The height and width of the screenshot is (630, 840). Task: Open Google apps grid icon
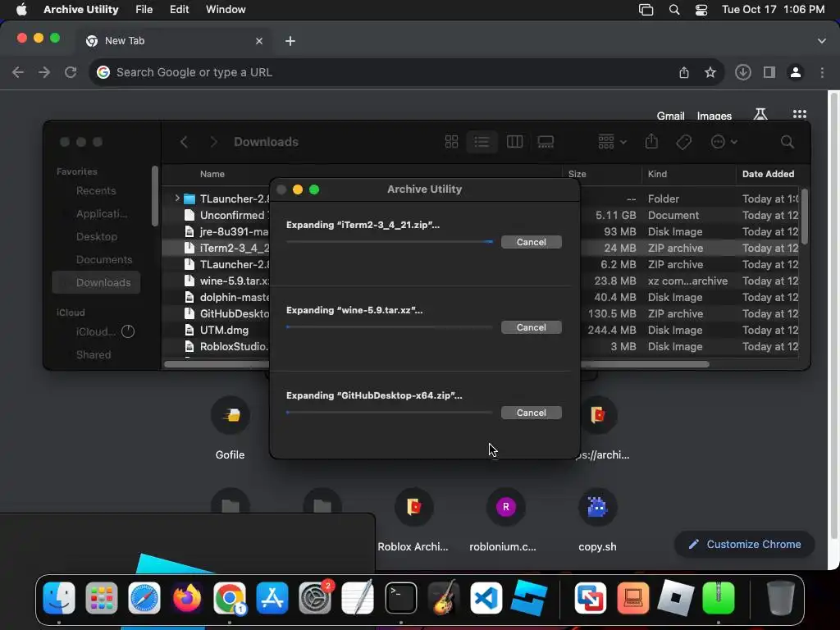(799, 114)
